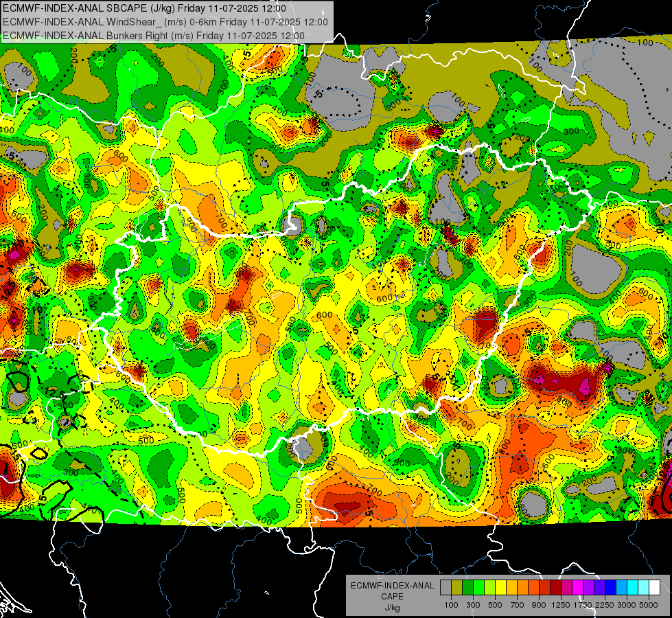The height and width of the screenshot is (618, 672).
Task: Click the 500 tick label in CAPE legend
Action: [495, 605]
